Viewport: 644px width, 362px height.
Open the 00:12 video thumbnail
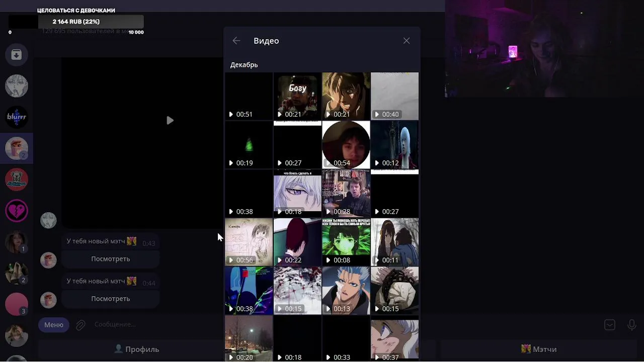tap(394, 145)
